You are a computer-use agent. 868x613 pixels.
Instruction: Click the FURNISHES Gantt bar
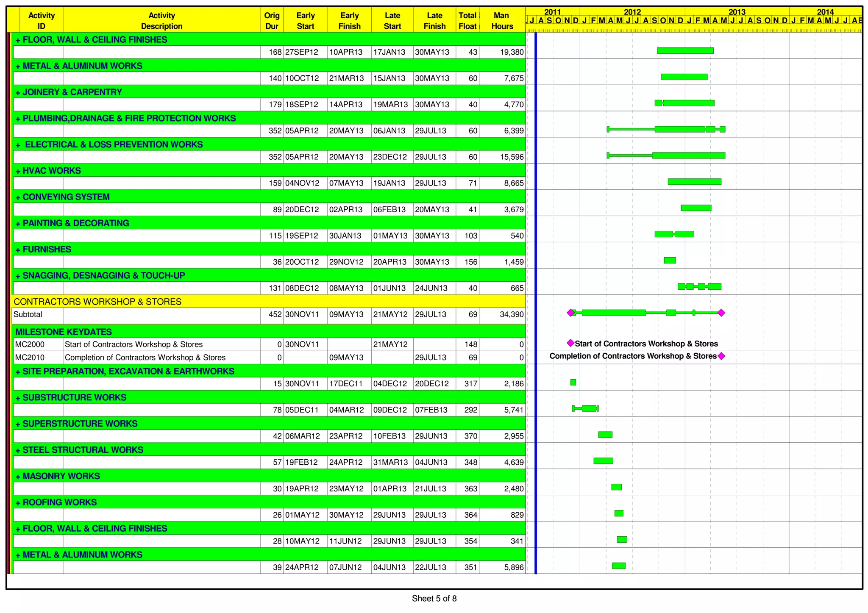pos(670,260)
